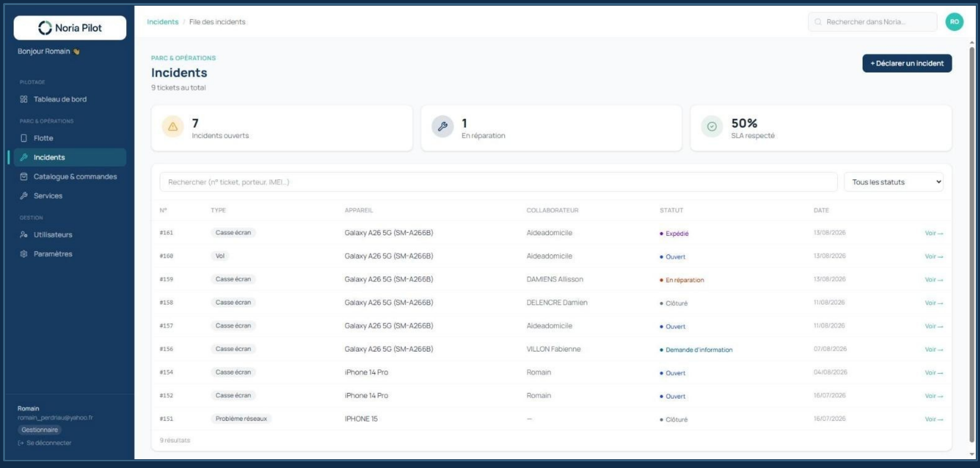The width and height of the screenshot is (980, 468).
Task: Click collaborator DELENCRE Damien
Action: 557,303
